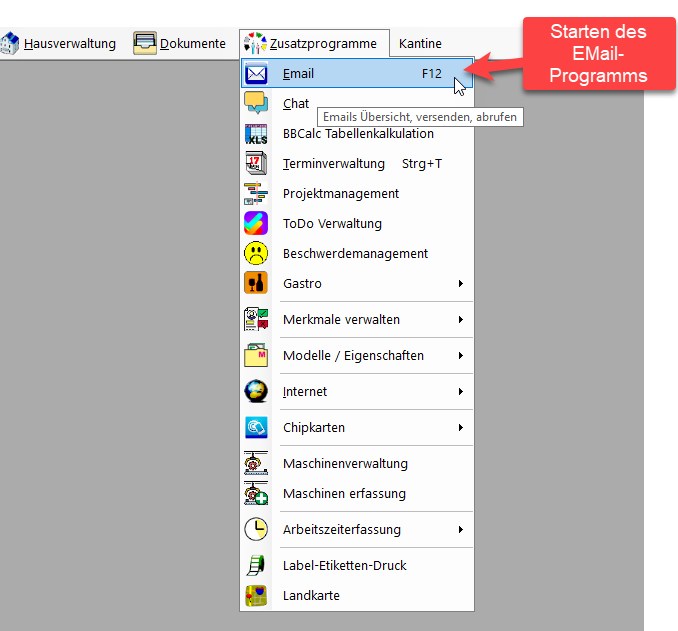Open the Chat menu entry

pyautogui.click(x=357, y=103)
